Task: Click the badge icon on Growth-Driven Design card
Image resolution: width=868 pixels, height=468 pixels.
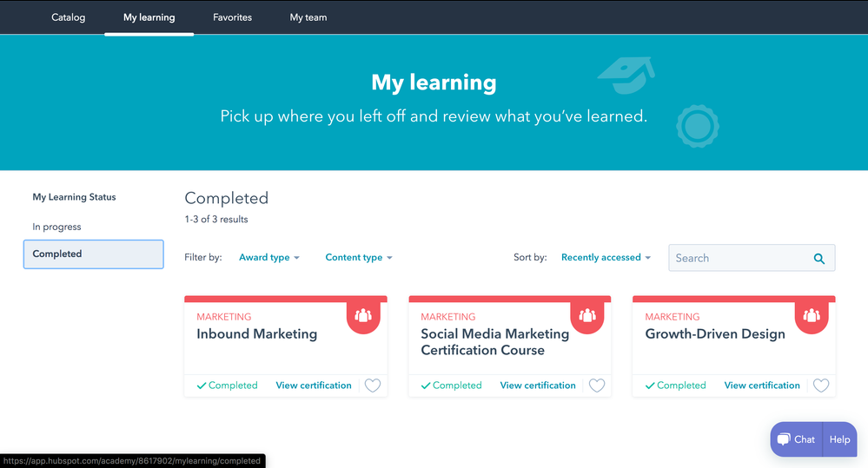Action: 812,316
